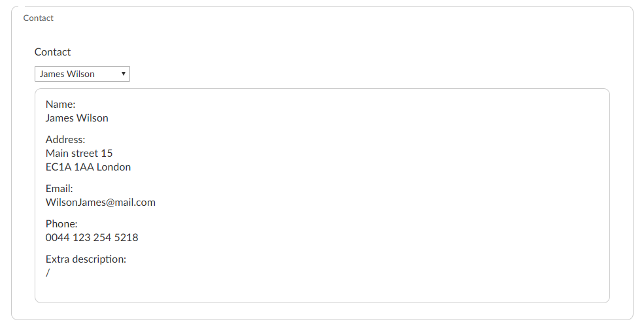Image resolution: width=644 pixels, height=328 pixels.
Task: Click the Address: field label
Action: coord(65,140)
